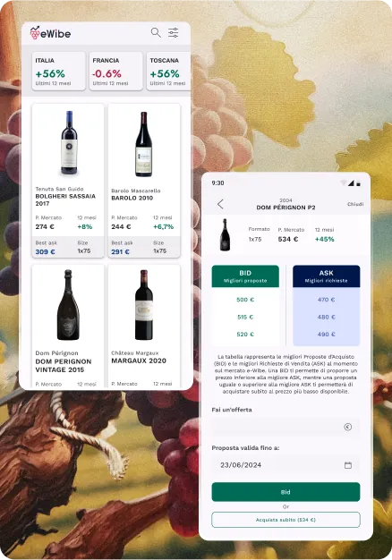The width and height of the screenshot is (392, 560).
Task: Tap the euro icon in offer field
Action: tap(347, 427)
